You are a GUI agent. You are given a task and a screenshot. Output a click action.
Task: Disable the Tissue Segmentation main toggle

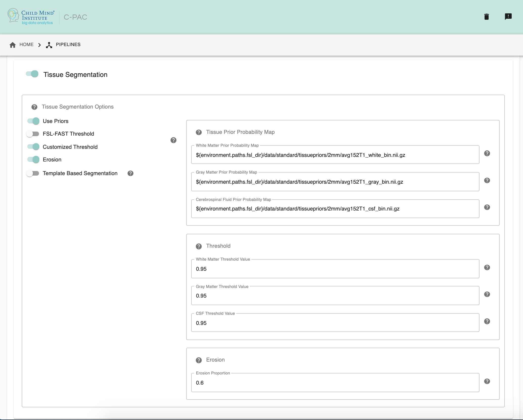click(x=32, y=74)
